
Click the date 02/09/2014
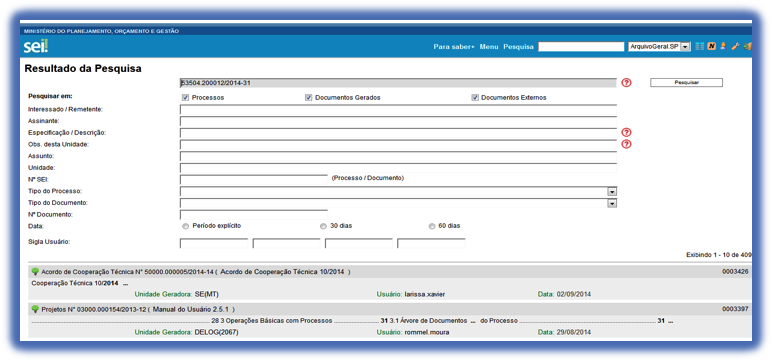tap(574, 295)
